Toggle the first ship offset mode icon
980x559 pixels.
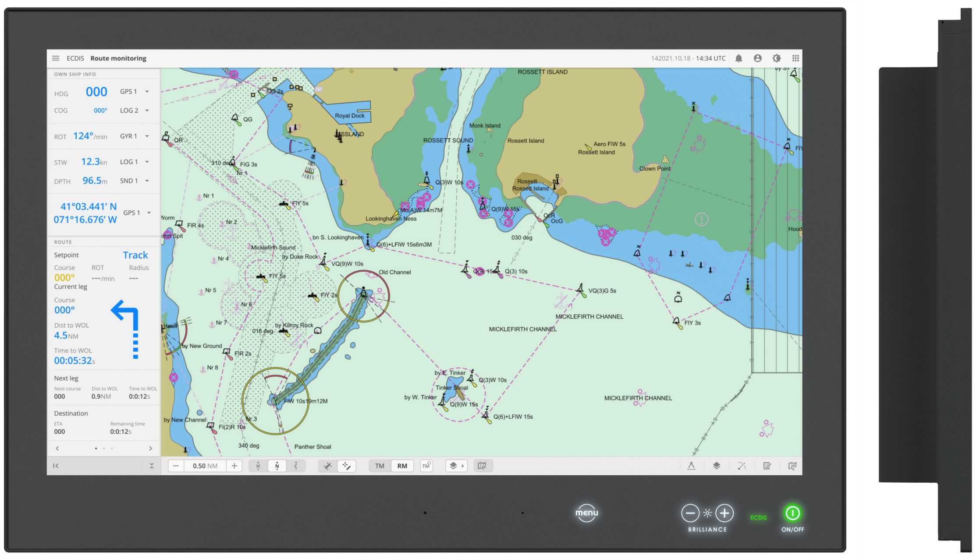[328, 466]
